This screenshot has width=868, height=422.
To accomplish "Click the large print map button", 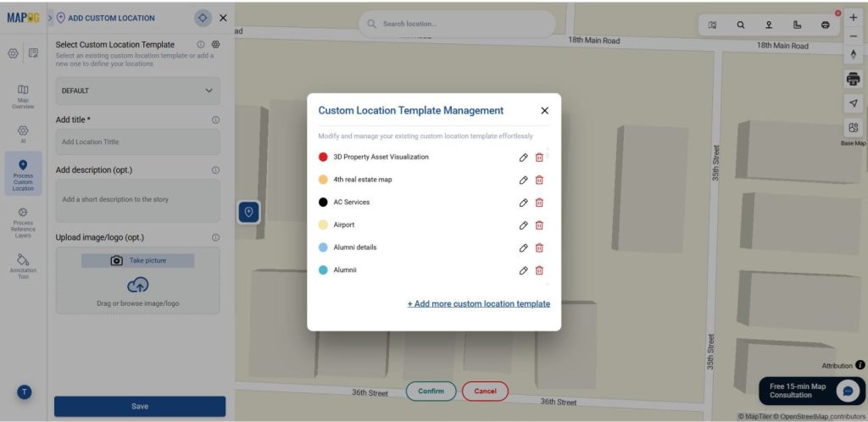I will click(853, 79).
